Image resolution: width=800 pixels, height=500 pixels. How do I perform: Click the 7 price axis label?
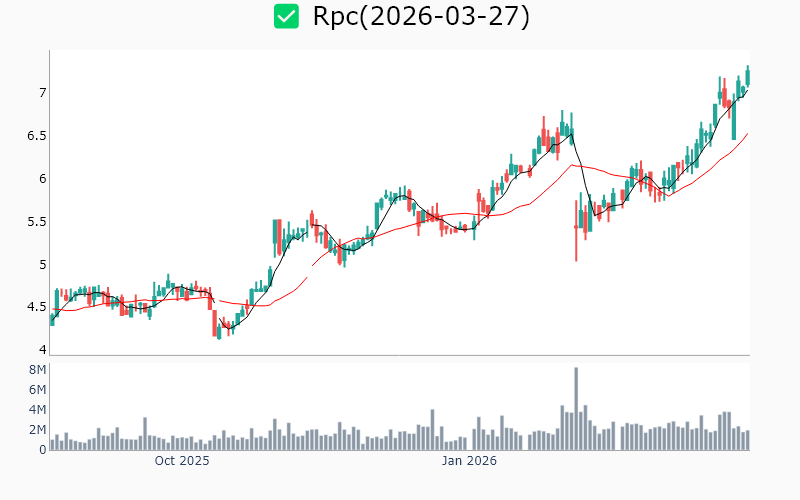[41, 93]
